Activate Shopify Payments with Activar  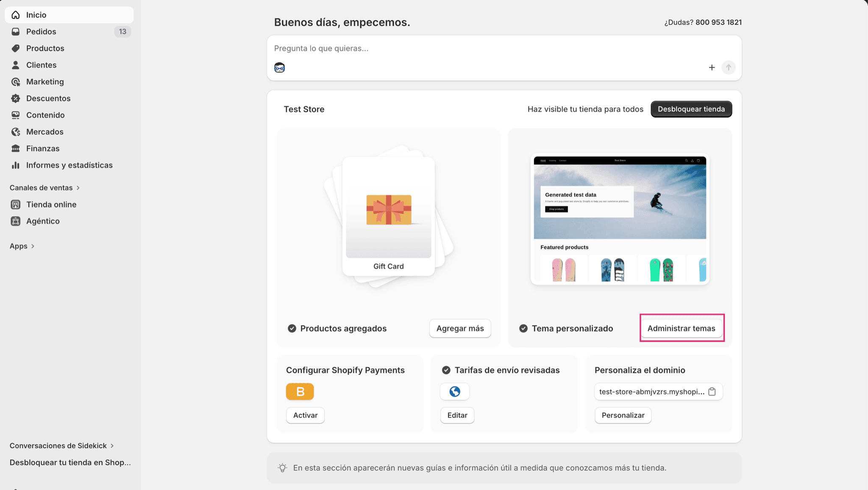click(305, 415)
